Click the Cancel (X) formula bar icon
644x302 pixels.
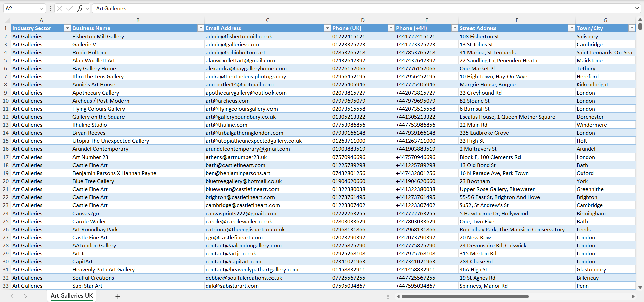click(60, 8)
